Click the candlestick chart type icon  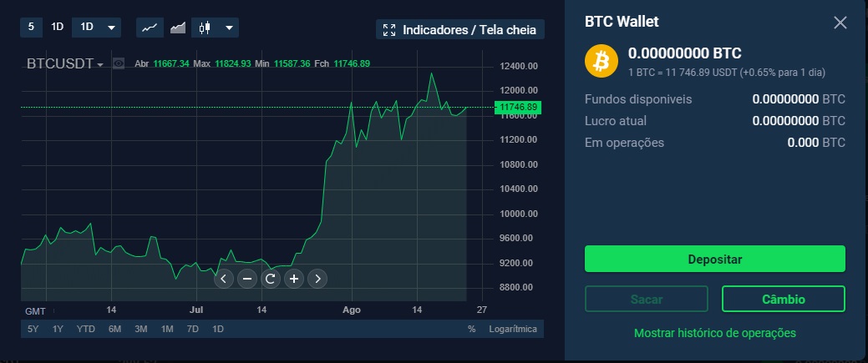[205, 28]
